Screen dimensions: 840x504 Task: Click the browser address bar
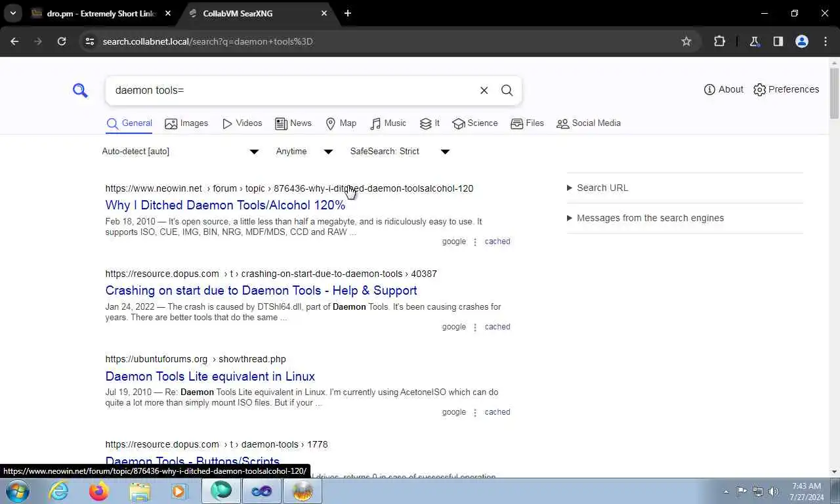(387, 41)
